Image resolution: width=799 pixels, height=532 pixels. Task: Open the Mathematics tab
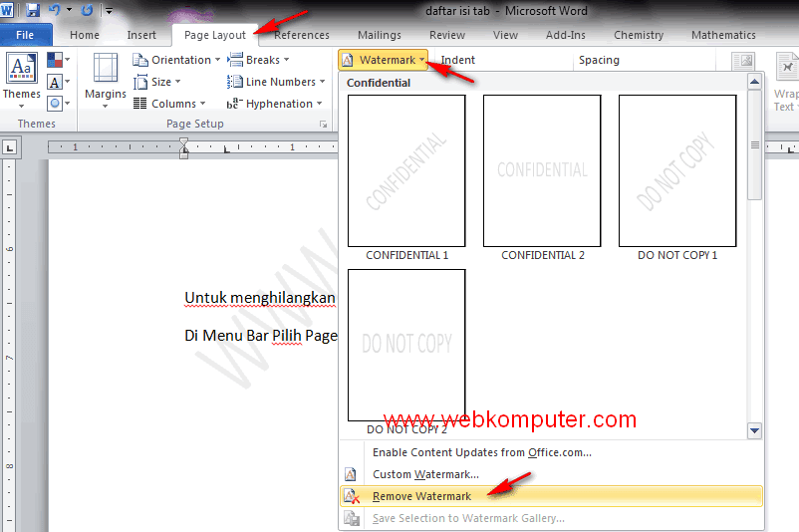tap(723, 35)
